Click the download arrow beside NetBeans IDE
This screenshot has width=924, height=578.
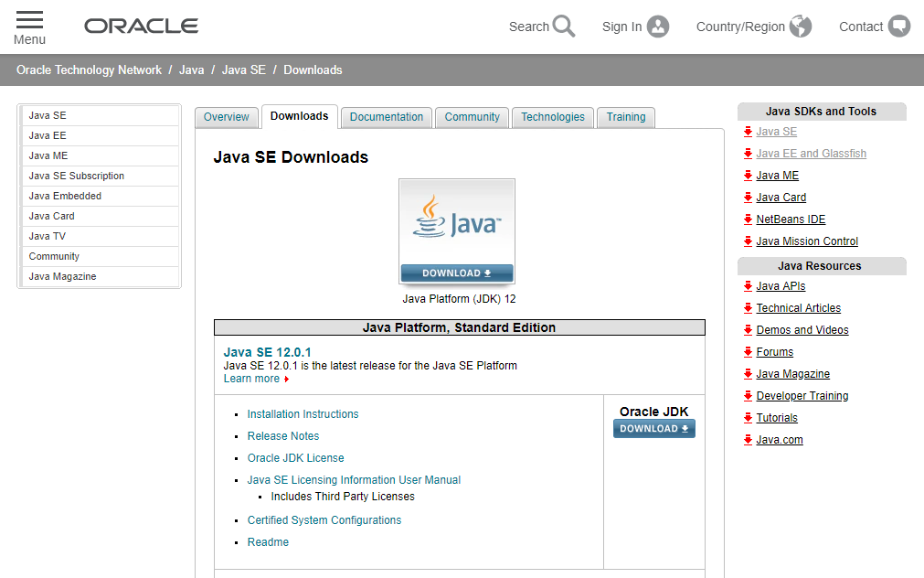(x=747, y=219)
